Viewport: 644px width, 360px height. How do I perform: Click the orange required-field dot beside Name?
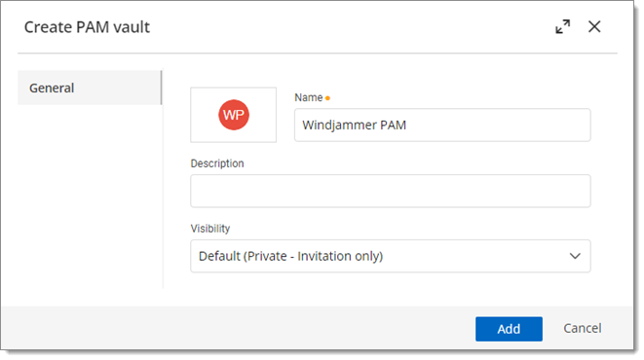(x=327, y=98)
